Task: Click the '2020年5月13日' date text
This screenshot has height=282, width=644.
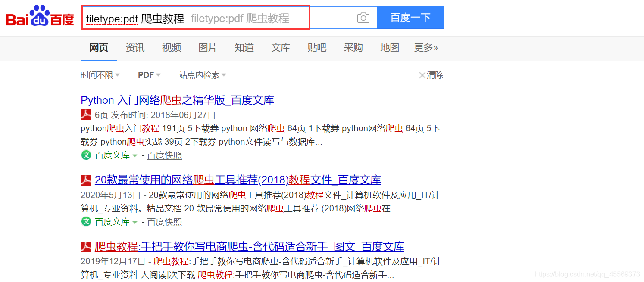Action: tap(111, 195)
